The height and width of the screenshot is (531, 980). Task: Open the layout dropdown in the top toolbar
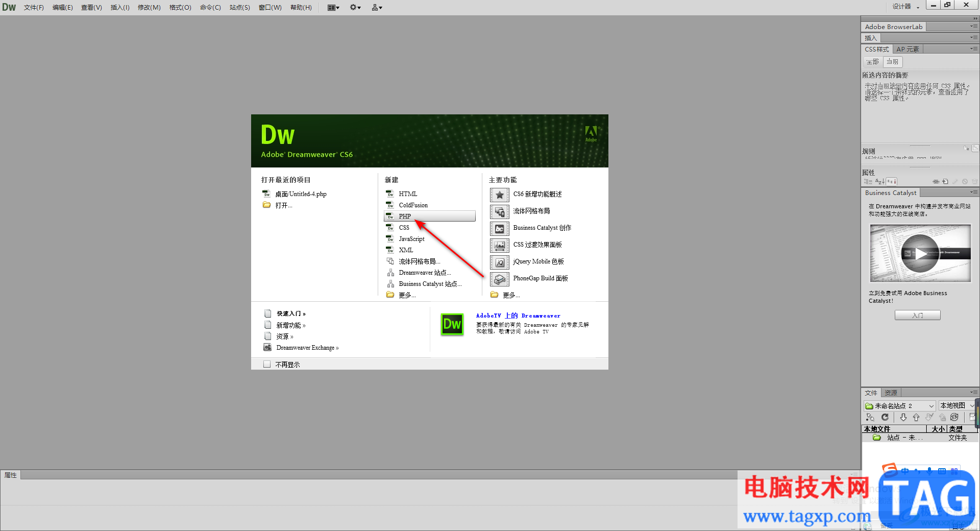(x=333, y=7)
